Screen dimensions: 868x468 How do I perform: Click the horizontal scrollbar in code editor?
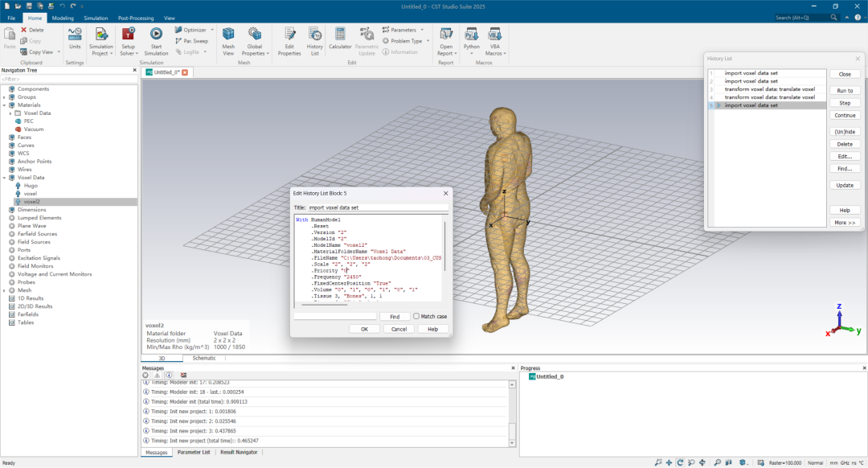[324, 304]
